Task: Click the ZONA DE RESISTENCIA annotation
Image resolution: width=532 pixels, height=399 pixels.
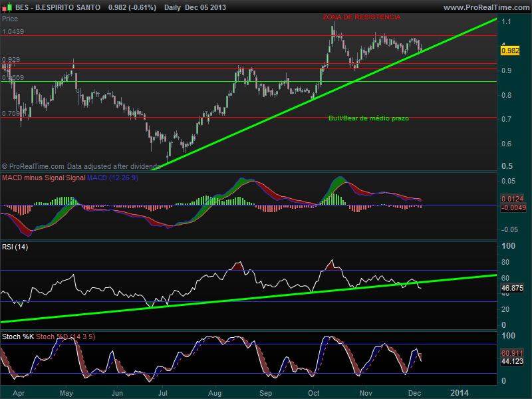Action: [361, 17]
